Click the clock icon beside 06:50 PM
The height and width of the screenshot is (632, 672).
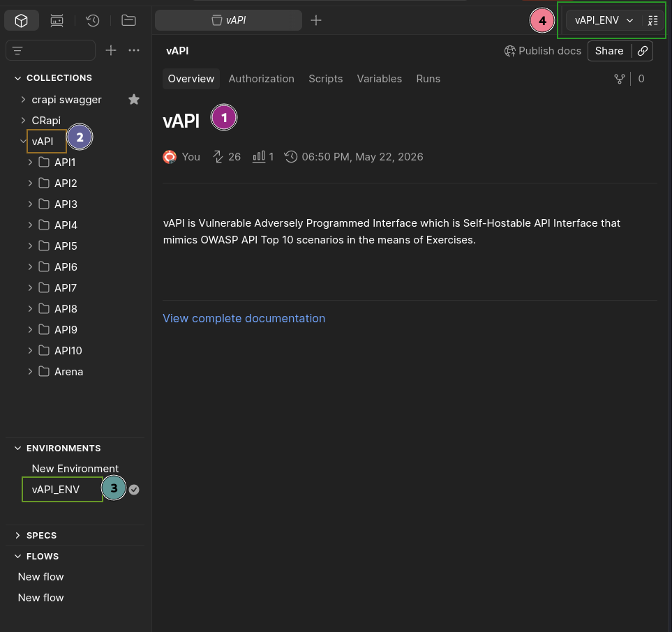coord(291,157)
